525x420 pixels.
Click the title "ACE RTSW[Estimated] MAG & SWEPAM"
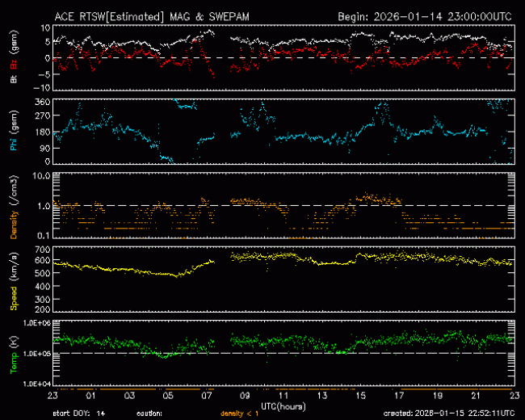152,17
